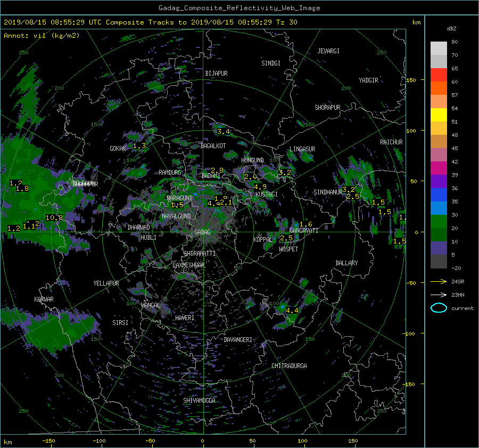Viewport: 479px width, 448px height.
Task: Pick the red 60-65 dBZ color band
Action: [x=439, y=75]
